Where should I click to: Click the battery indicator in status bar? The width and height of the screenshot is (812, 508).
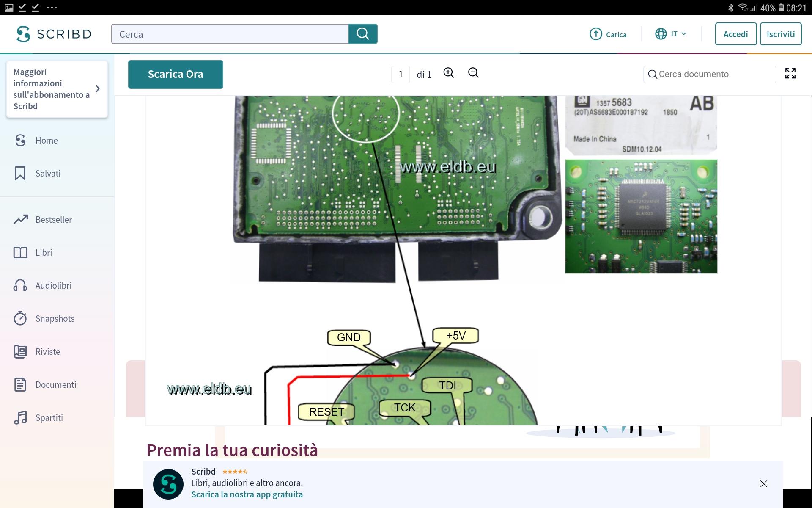click(x=781, y=8)
